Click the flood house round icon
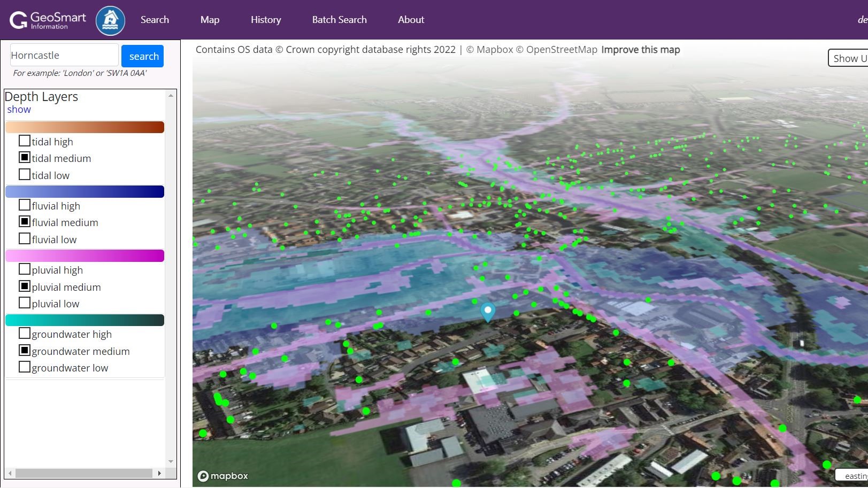 110,20
